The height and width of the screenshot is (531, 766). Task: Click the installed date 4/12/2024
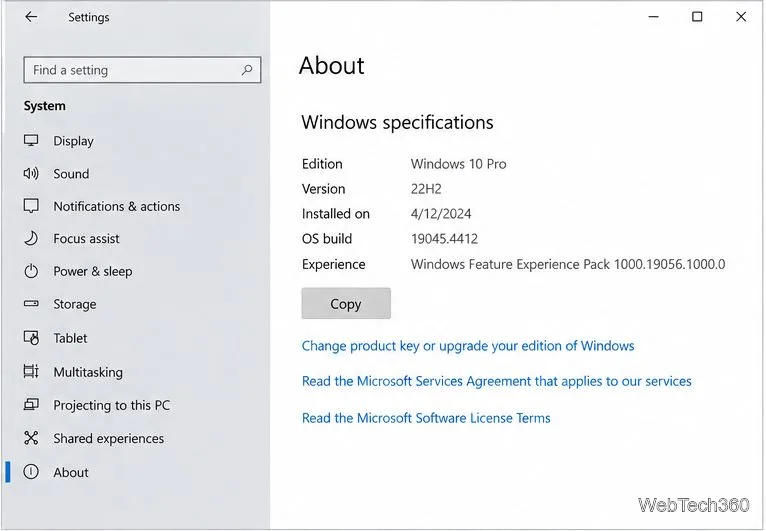pos(441,213)
